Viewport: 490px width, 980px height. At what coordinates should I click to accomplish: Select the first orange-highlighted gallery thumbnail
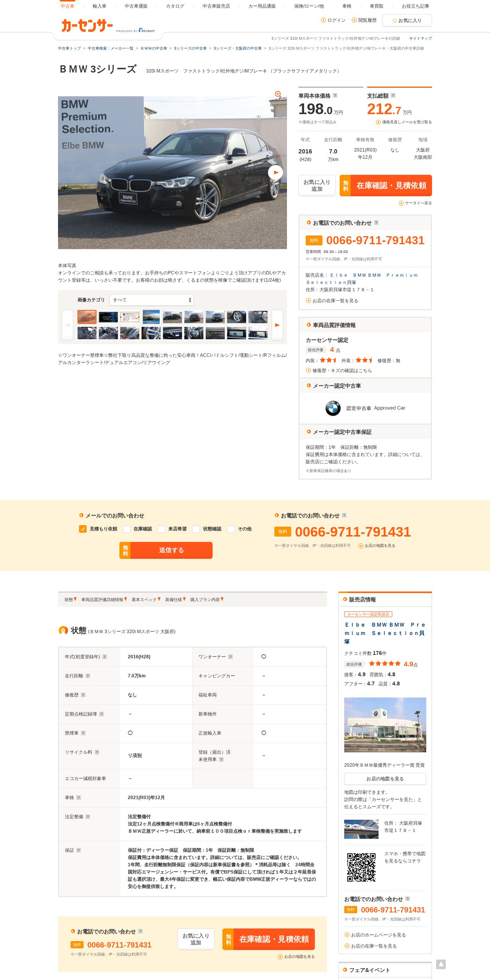[87, 317]
